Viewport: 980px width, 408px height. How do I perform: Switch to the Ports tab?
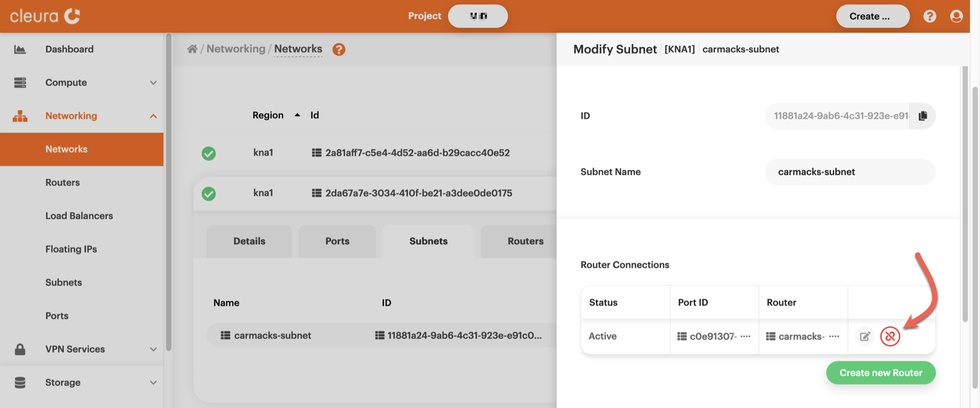pyautogui.click(x=337, y=241)
